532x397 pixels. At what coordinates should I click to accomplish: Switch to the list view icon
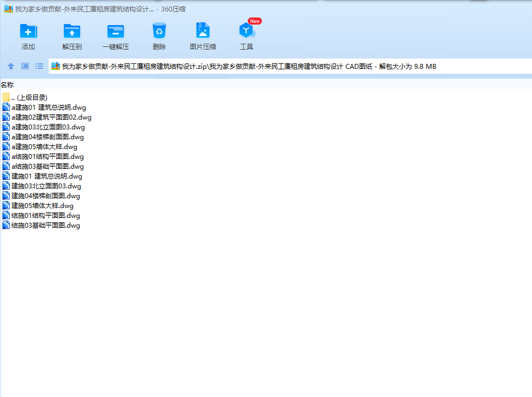point(39,66)
